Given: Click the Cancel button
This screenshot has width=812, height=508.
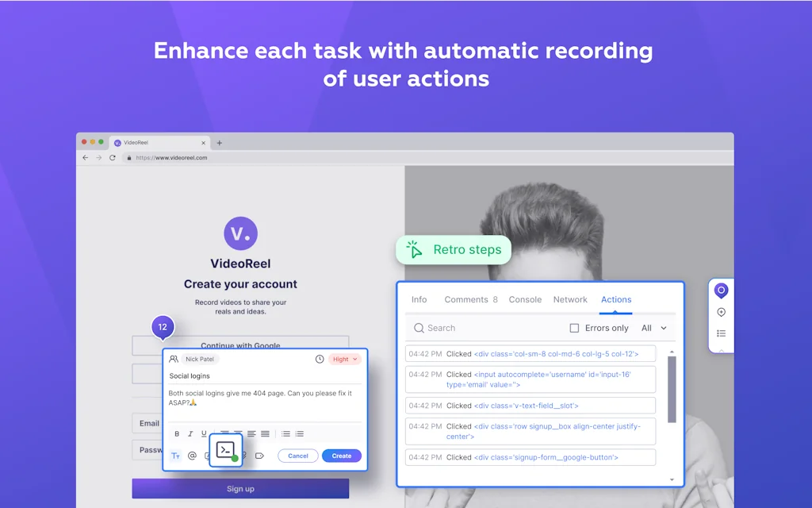Looking at the screenshot, I should point(298,456).
